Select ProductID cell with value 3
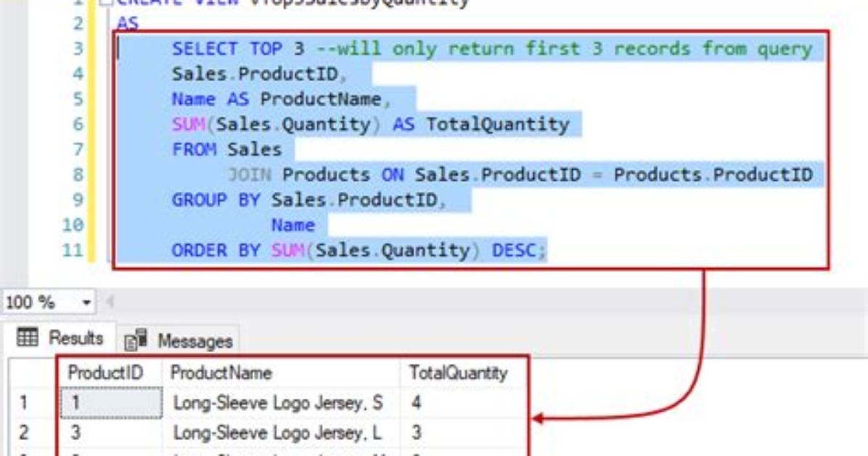Screen dimensions: 868x456 pos(111,432)
